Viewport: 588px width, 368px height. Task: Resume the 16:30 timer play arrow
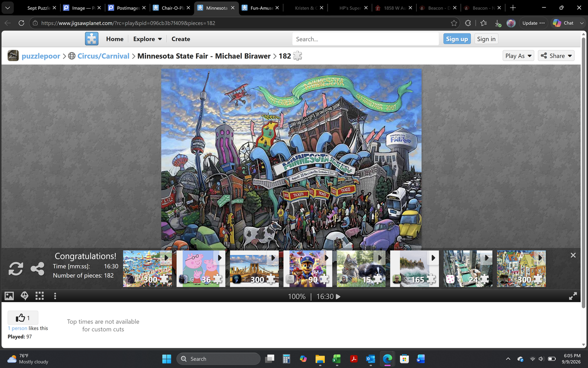(x=338, y=297)
